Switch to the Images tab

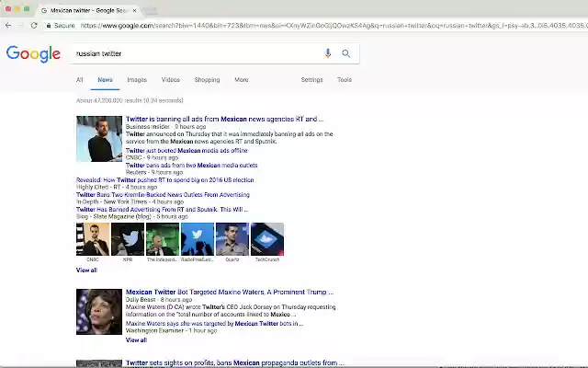point(137,80)
